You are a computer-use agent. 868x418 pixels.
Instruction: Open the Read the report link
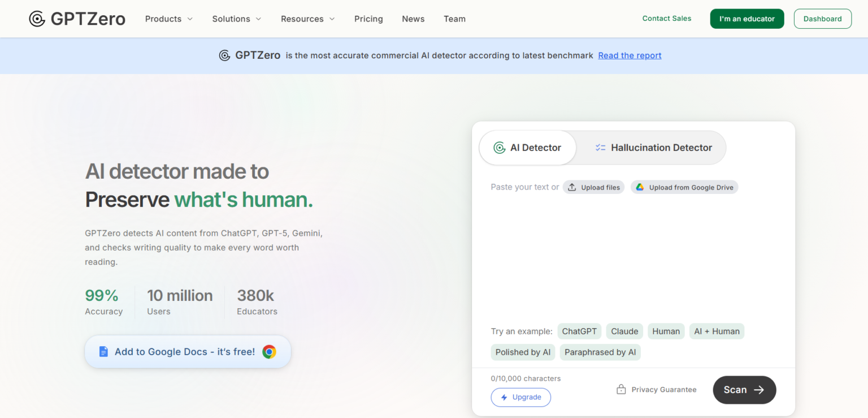(x=629, y=55)
